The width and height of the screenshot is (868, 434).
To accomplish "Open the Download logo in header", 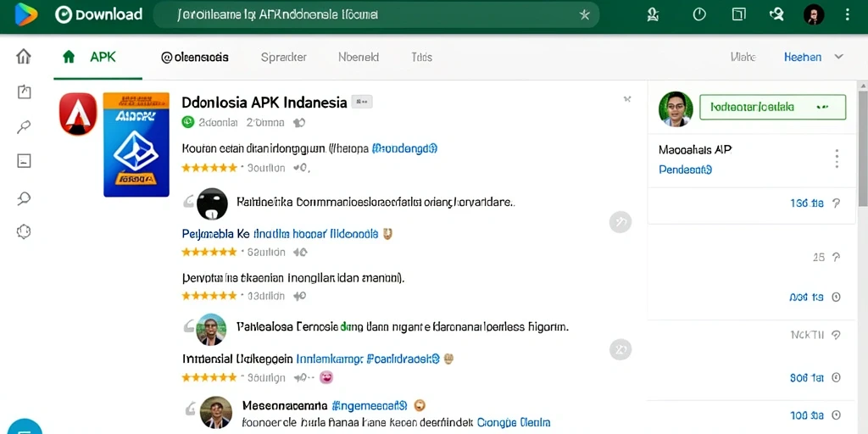I will click(99, 15).
